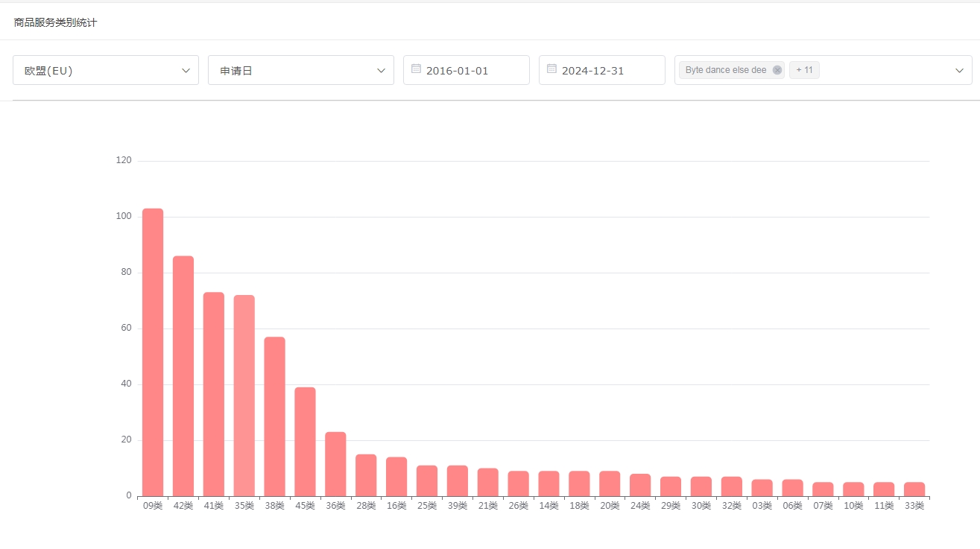Image resolution: width=980 pixels, height=549 pixels.
Task: Open the 欧盟(EU) region dropdown
Action: point(106,70)
